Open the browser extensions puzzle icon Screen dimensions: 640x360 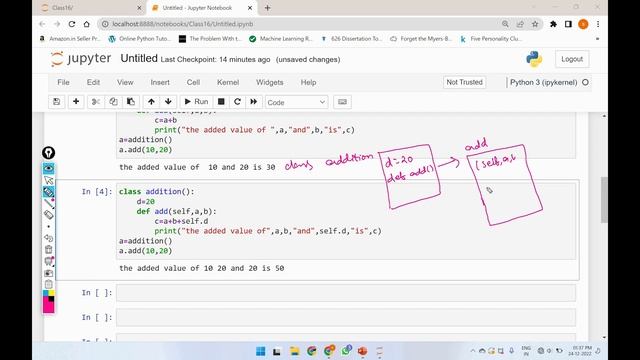(x=553, y=24)
